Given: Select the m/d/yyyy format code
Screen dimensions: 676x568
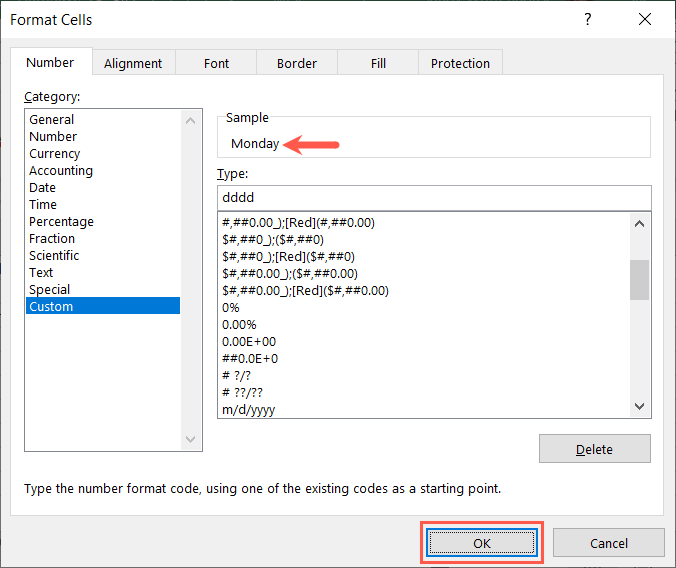Looking at the screenshot, I should [250, 409].
